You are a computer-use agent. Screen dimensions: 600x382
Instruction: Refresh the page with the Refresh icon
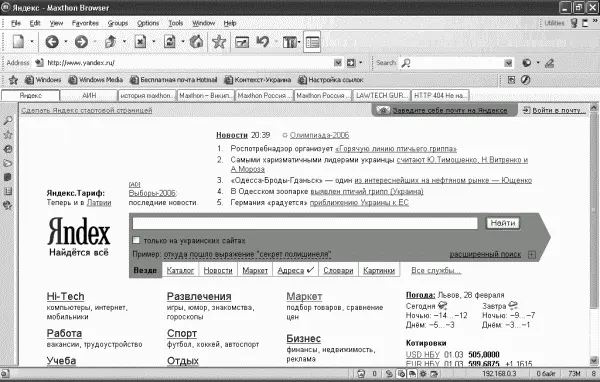170,41
